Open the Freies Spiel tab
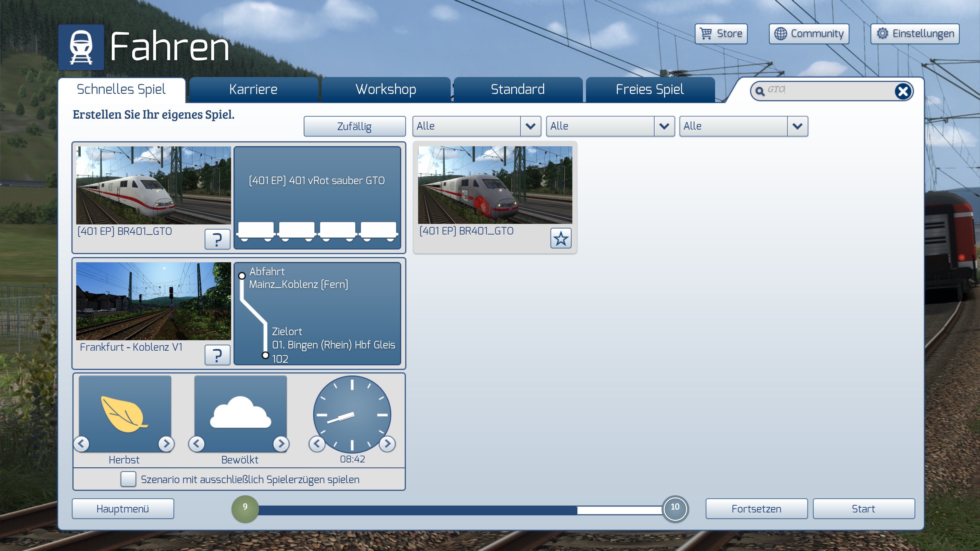This screenshot has width=980, height=551. tap(650, 90)
